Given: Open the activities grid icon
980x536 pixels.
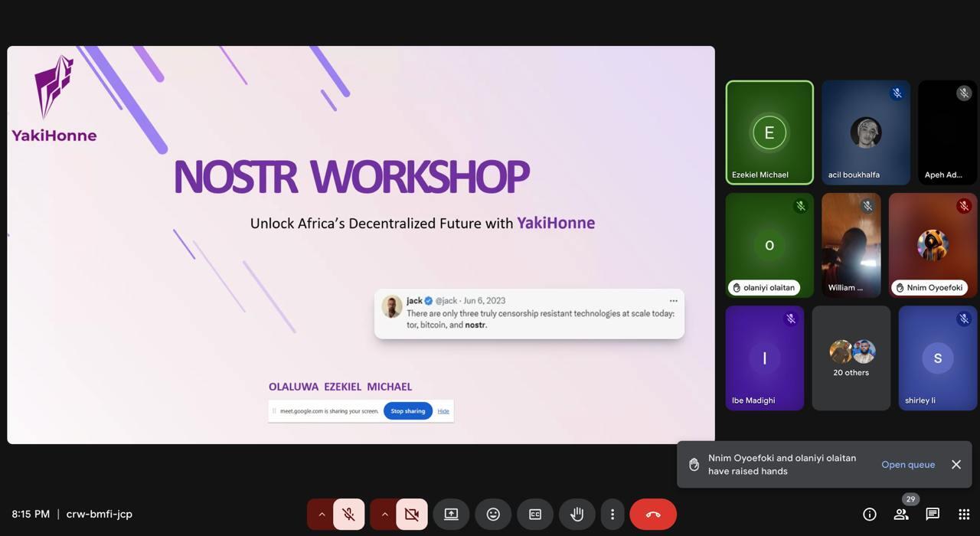Looking at the screenshot, I should pos(964,515).
